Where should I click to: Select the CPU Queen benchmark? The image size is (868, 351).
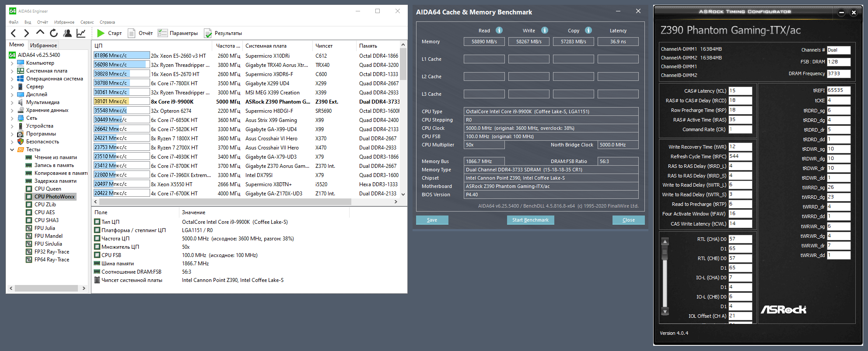[48, 189]
